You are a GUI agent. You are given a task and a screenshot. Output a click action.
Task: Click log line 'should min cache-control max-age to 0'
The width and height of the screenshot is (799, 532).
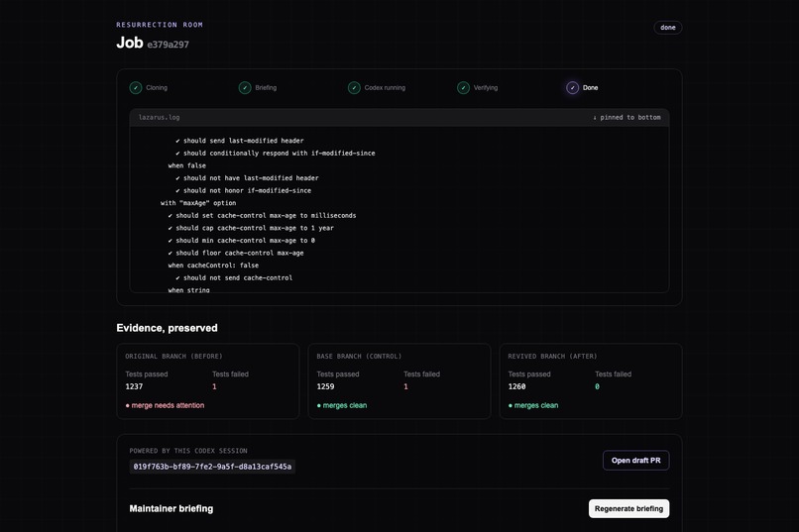[x=242, y=241]
